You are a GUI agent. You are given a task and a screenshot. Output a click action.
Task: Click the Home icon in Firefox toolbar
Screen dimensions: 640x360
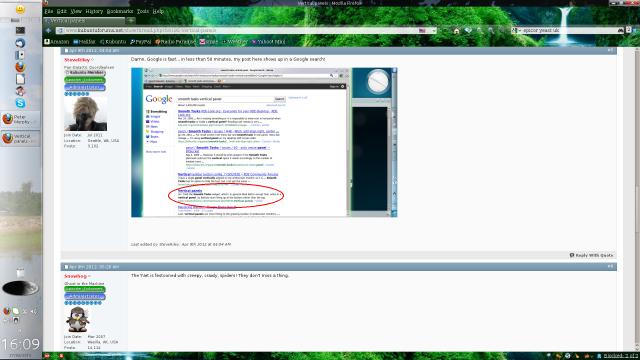[456, 31]
